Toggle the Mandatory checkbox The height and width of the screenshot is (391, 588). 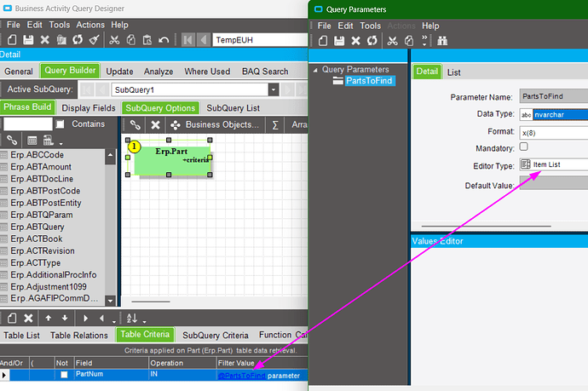(524, 147)
